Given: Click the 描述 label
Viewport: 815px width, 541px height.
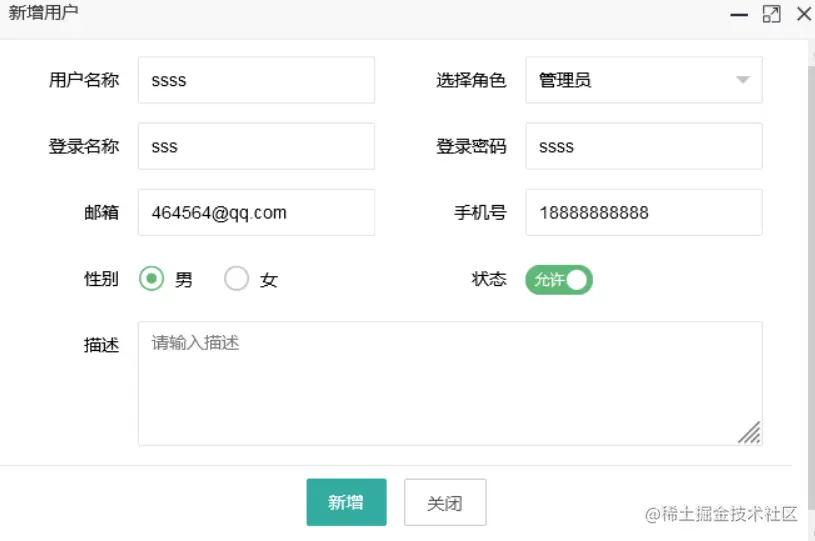Looking at the screenshot, I should click(x=101, y=345).
